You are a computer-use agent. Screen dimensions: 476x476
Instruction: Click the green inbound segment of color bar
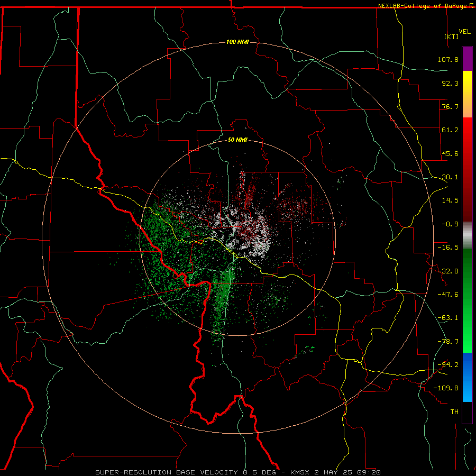467,300
